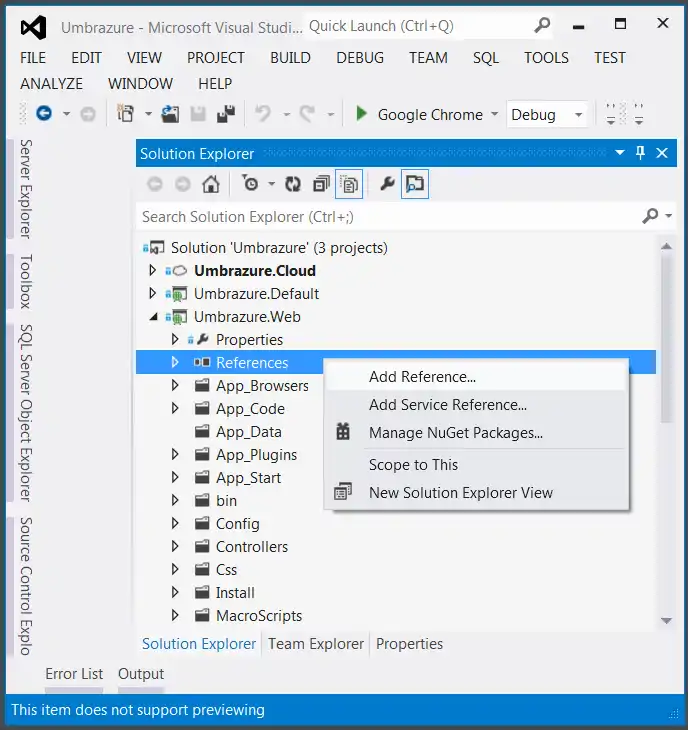Expand the MacroScripts folder
688x730 pixels.
[x=175, y=615]
